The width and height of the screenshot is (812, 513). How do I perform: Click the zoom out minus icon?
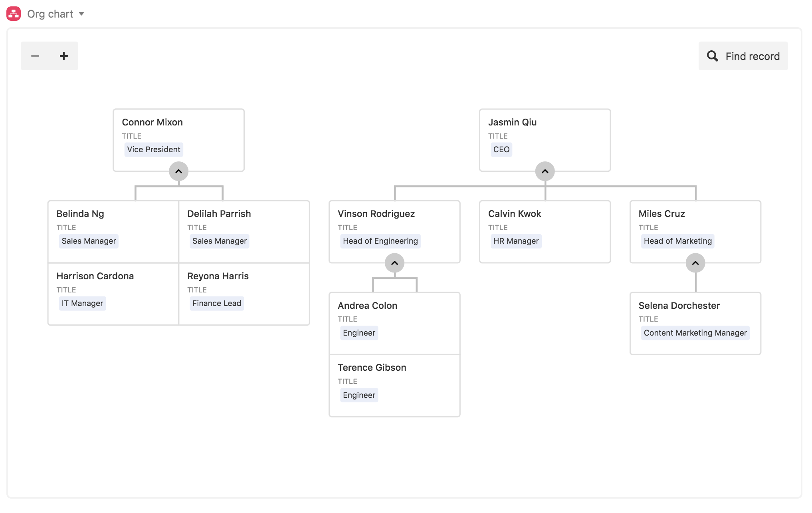tap(35, 56)
